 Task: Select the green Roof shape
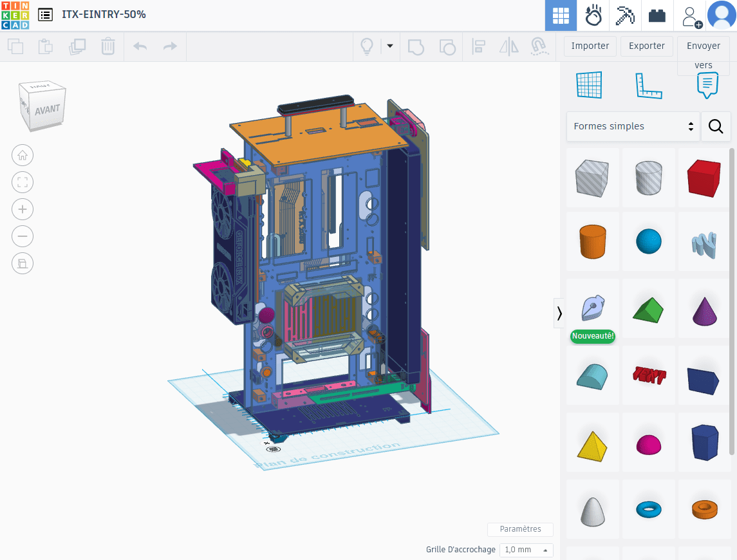649,308
